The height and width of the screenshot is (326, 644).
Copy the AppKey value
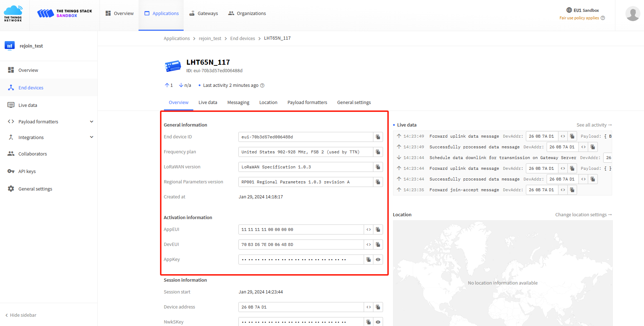pos(369,260)
